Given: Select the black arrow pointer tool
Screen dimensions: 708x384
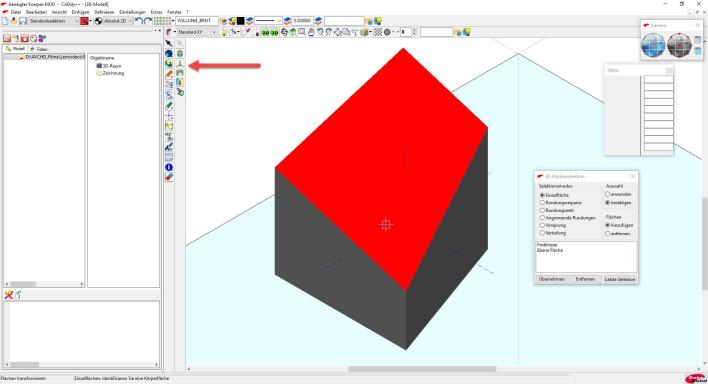Looking at the screenshot, I should pyautogui.click(x=169, y=43).
